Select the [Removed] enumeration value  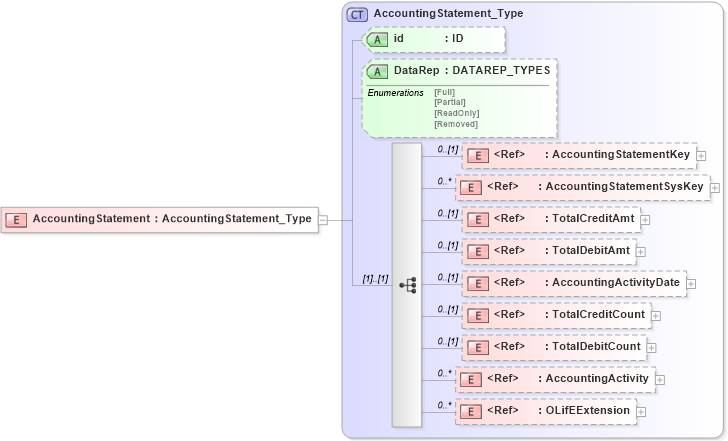tap(456, 124)
